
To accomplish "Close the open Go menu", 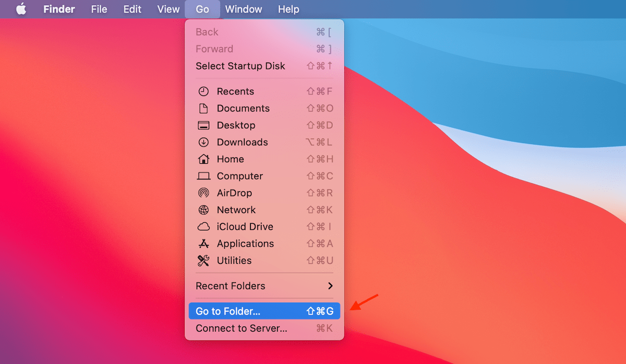I will (x=202, y=9).
